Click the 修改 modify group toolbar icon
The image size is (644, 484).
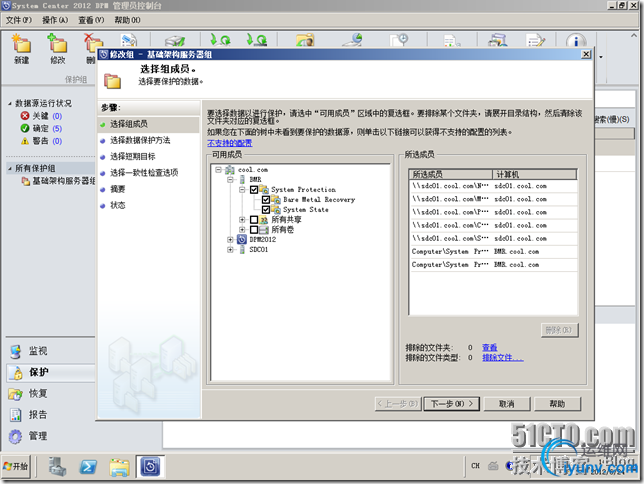pos(58,44)
